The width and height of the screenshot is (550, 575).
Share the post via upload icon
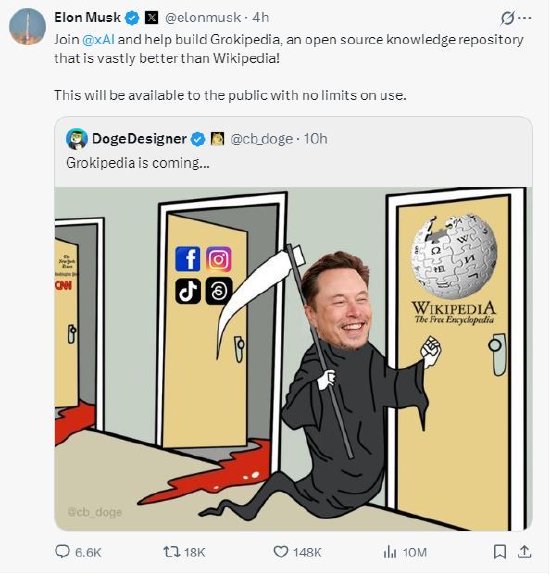click(x=525, y=552)
